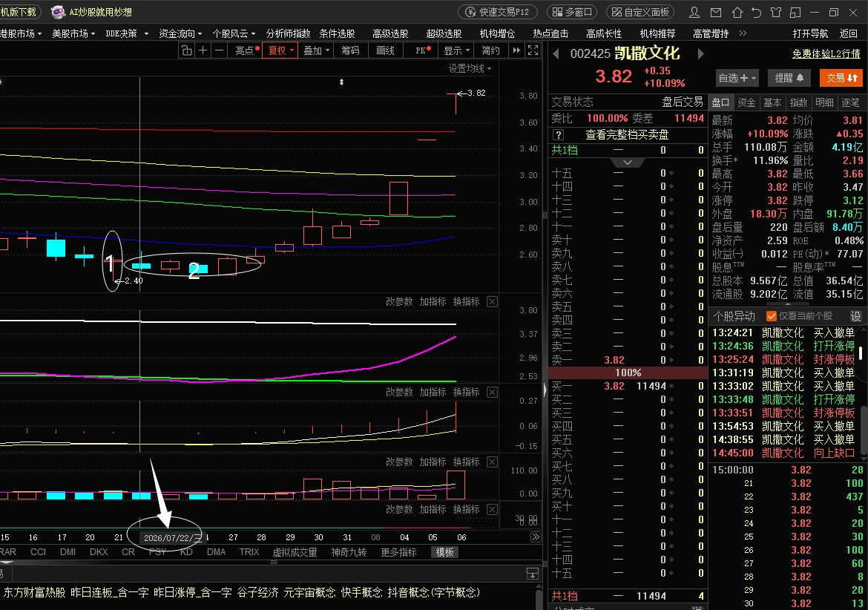The width and height of the screenshot is (868, 610).
Task: Open 机构增仓 menu item
Action: point(497,34)
